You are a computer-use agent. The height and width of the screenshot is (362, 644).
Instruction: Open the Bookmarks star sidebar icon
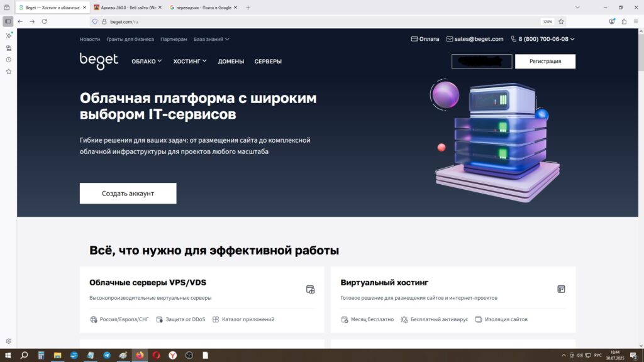(9, 72)
